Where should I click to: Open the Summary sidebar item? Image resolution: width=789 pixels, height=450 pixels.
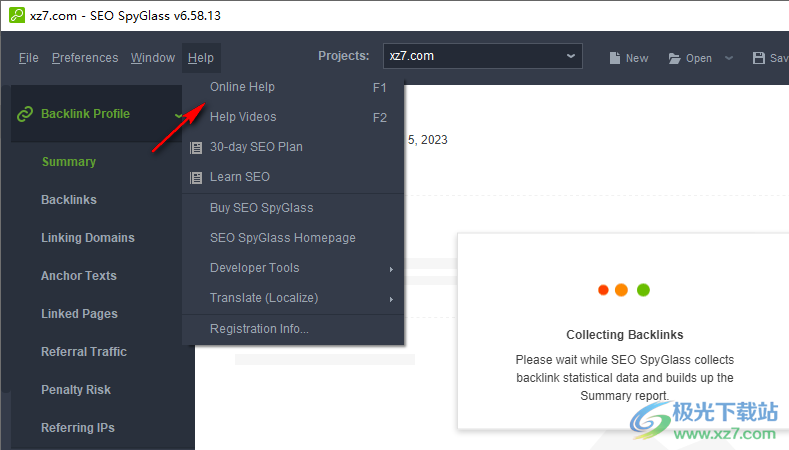point(69,162)
